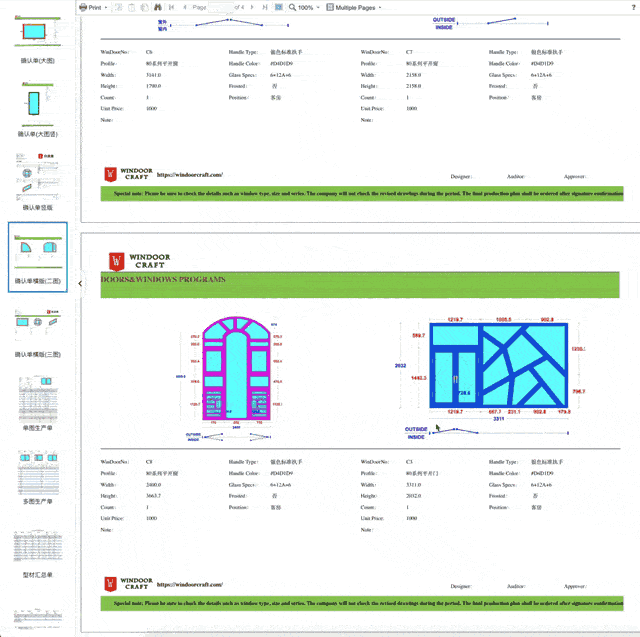Click the 569.7 red dimension label
640x637 pixels.
[418, 335]
